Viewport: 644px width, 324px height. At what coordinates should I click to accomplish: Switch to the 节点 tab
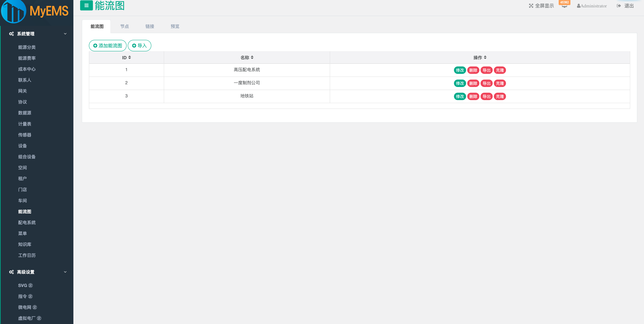(125, 26)
